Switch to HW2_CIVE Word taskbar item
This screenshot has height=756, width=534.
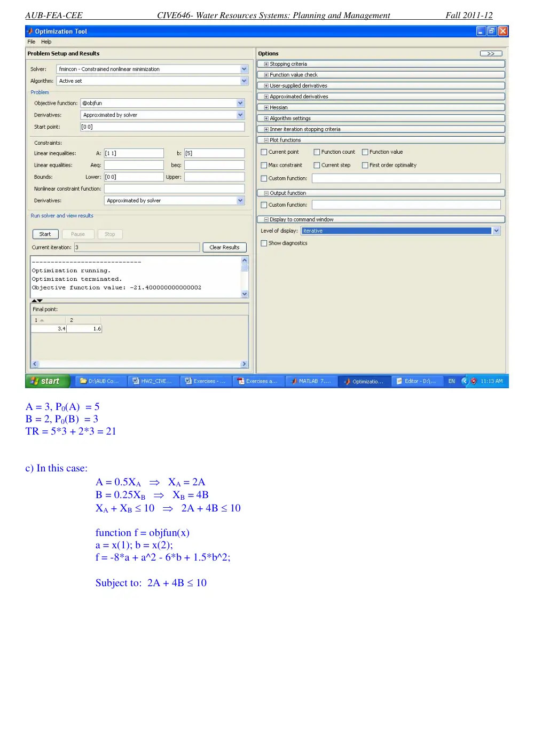click(x=153, y=381)
